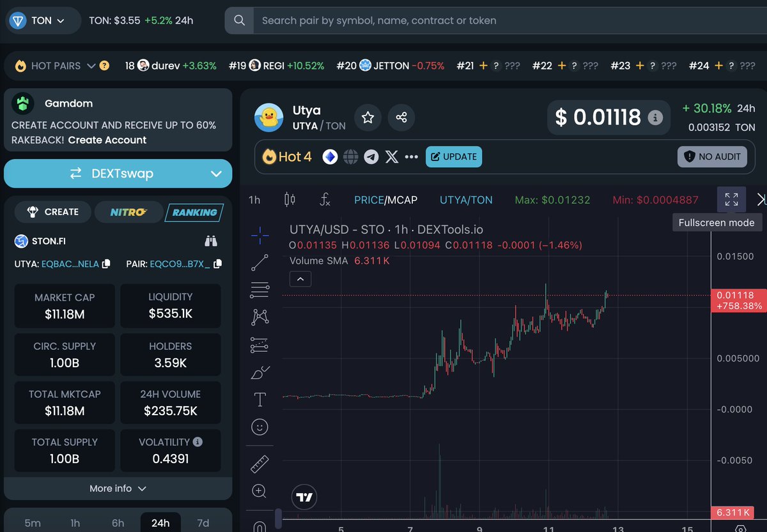Select the CREATE tab
The image size is (767, 532).
[x=53, y=212]
